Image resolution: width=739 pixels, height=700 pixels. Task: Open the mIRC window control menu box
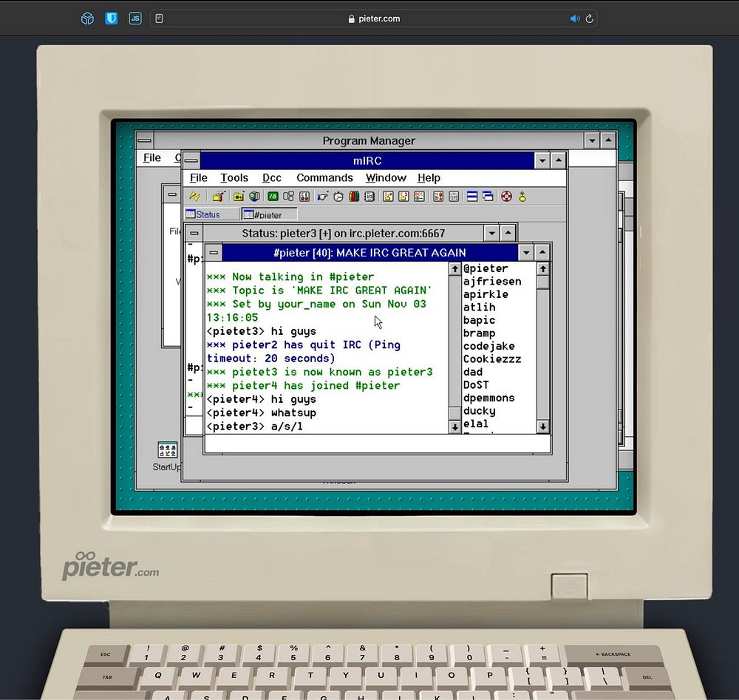point(191,160)
